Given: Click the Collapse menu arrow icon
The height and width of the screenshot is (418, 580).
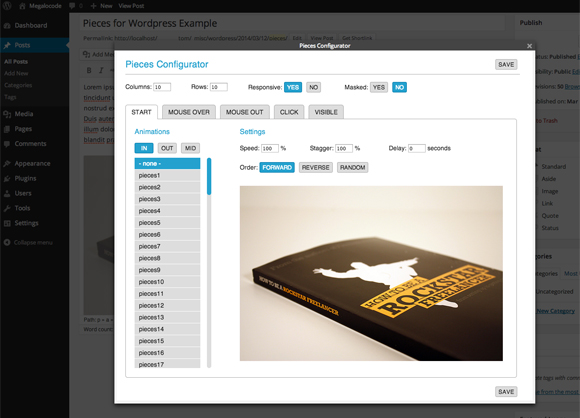Looking at the screenshot, I should pyautogui.click(x=7, y=242).
